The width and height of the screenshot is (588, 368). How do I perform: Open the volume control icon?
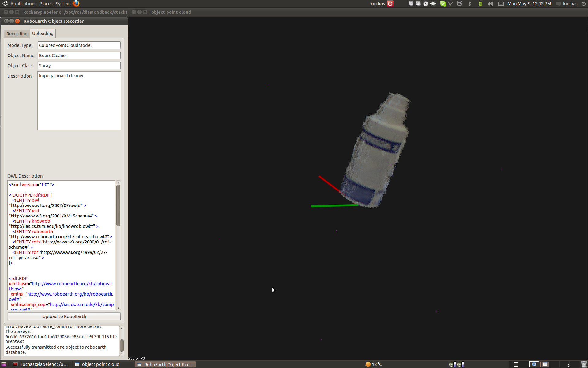click(x=490, y=4)
